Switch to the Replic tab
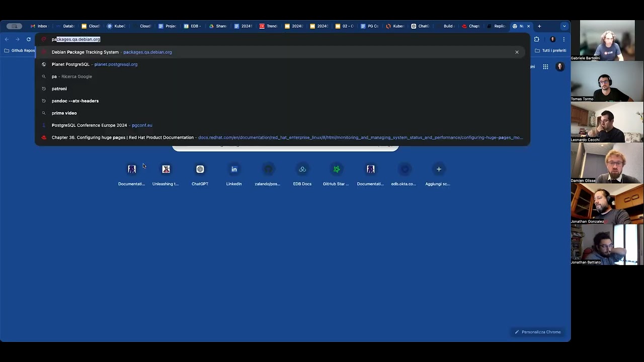The width and height of the screenshot is (644, 362). coord(497,26)
